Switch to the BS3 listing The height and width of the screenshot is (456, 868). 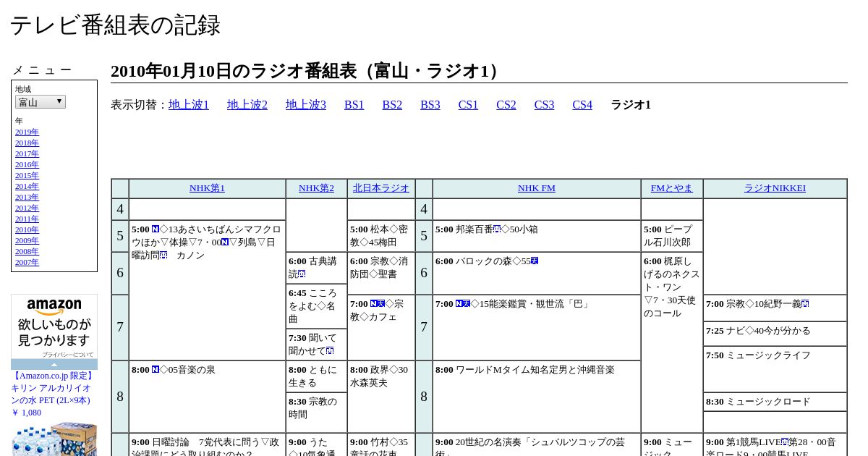(430, 105)
